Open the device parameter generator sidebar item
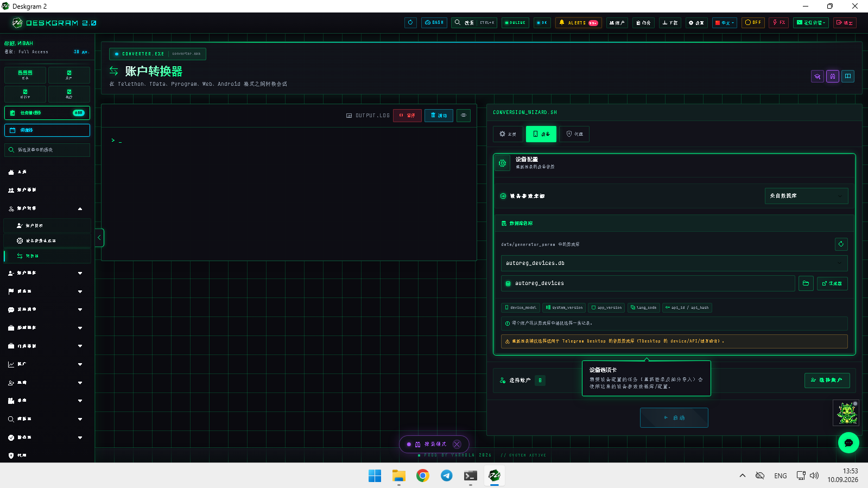Screen dimensions: 868x488 click(x=47, y=240)
